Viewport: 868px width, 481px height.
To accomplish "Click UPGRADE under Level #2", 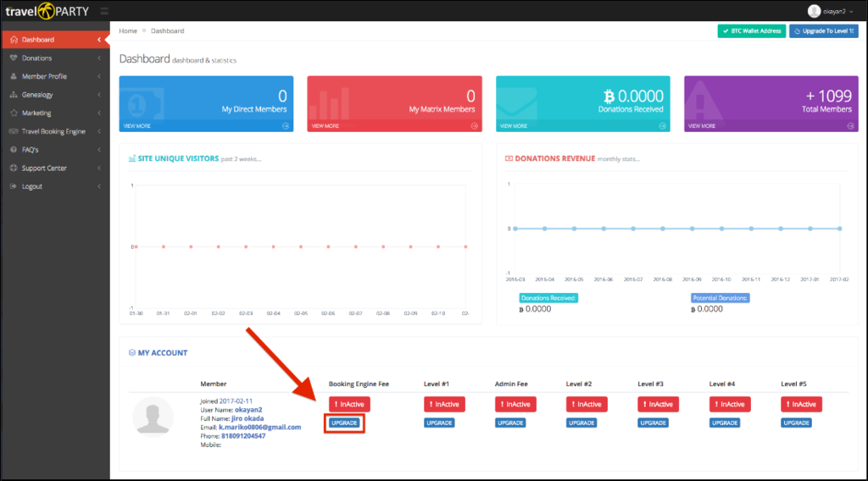I will tap(581, 423).
